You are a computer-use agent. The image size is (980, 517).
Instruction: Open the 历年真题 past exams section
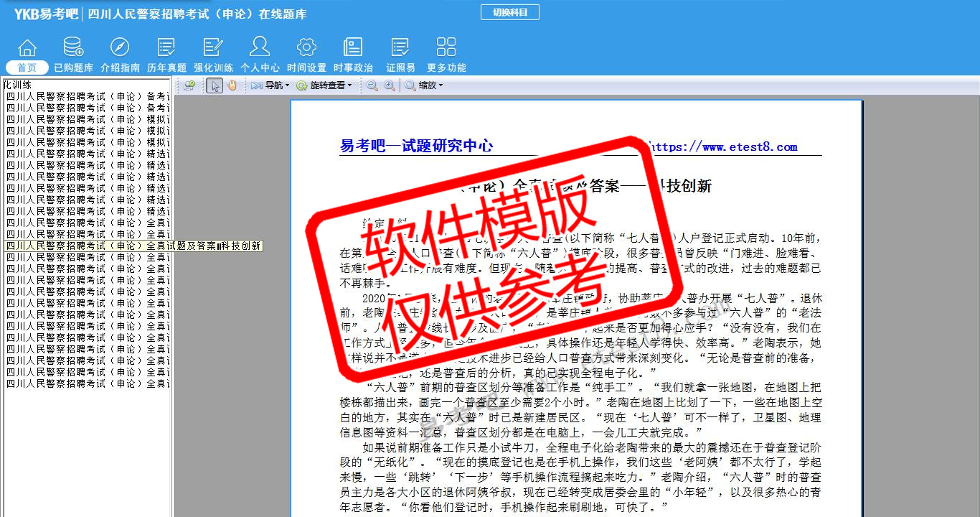[x=166, y=56]
